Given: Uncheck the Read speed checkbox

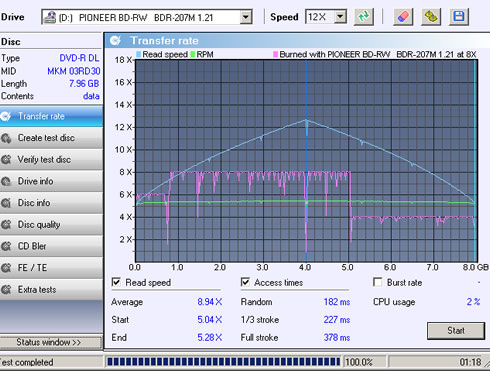Looking at the screenshot, I should point(116,282).
